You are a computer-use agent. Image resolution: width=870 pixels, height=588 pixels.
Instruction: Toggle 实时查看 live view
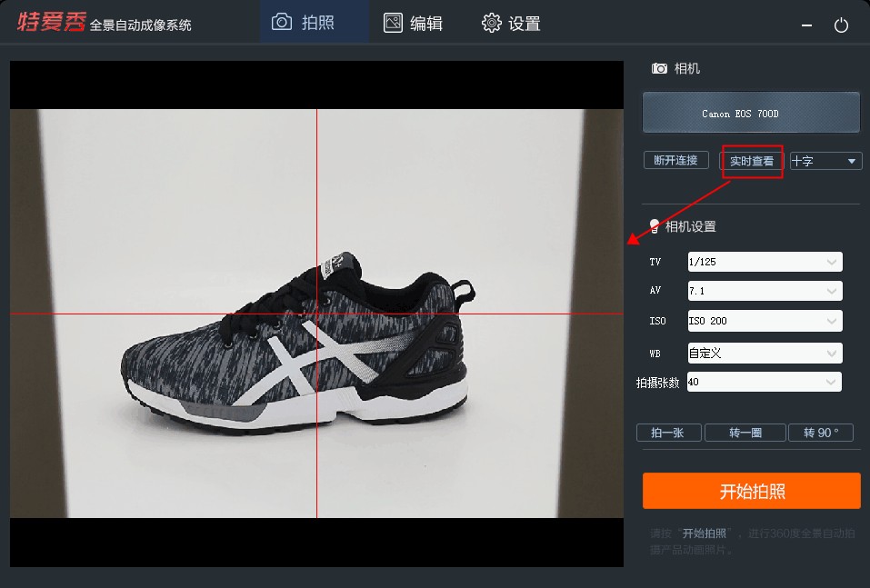point(751,161)
